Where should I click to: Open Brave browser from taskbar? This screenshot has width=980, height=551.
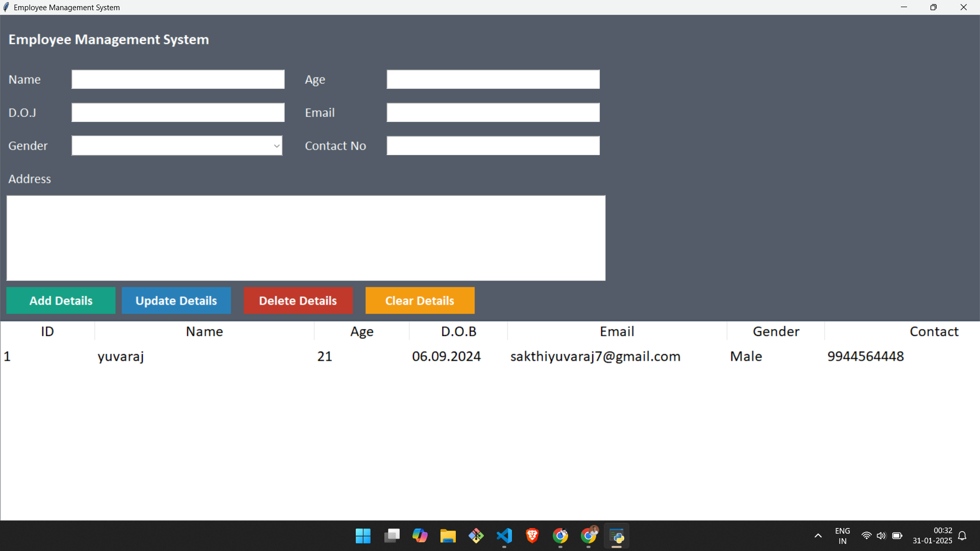click(x=532, y=536)
